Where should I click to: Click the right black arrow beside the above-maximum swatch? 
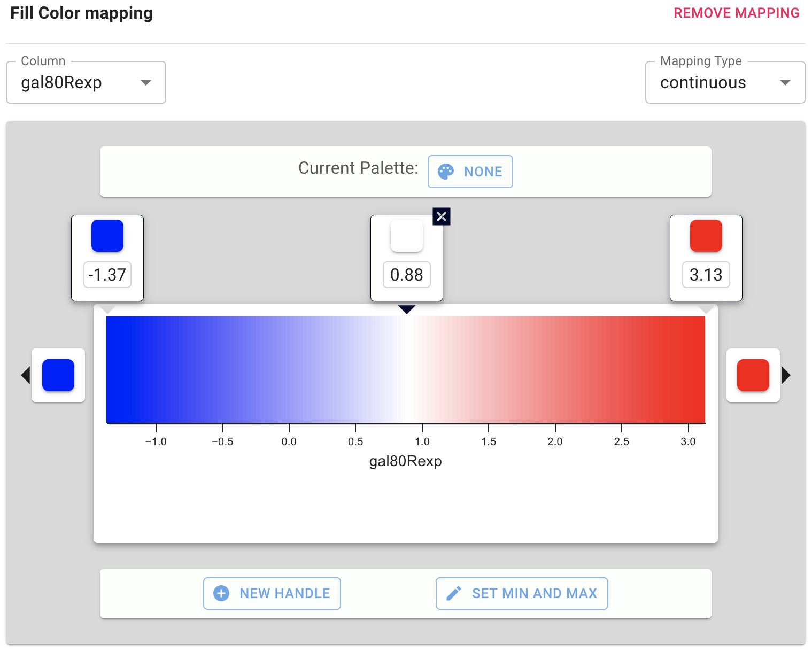(x=786, y=375)
